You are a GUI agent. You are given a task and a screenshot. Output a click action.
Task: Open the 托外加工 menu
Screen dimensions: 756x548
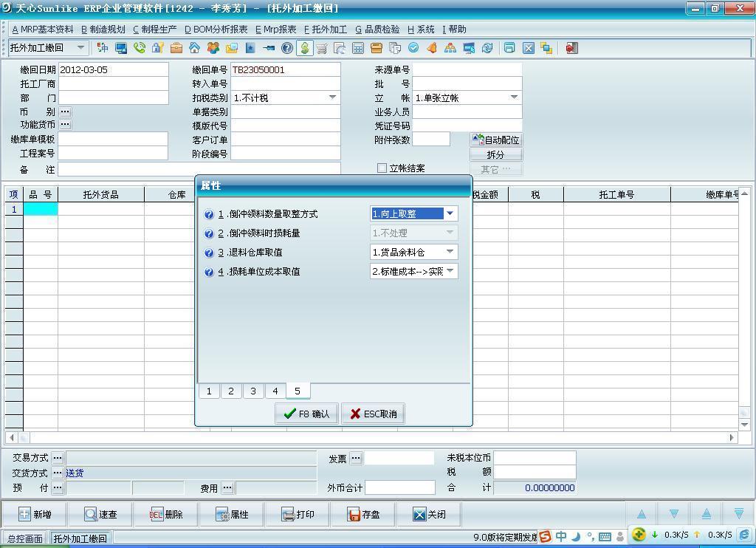[325, 30]
